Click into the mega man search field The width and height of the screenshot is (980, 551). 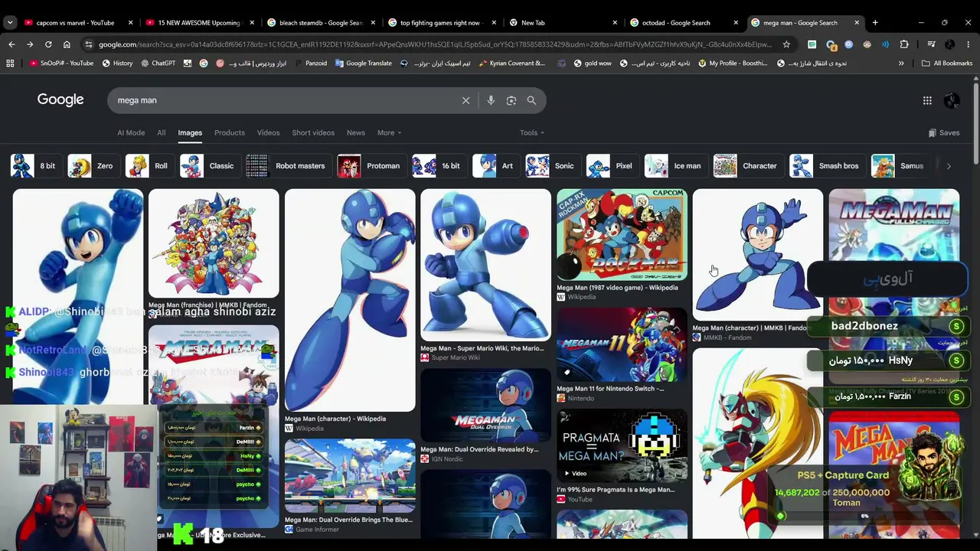click(x=283, y=100)
